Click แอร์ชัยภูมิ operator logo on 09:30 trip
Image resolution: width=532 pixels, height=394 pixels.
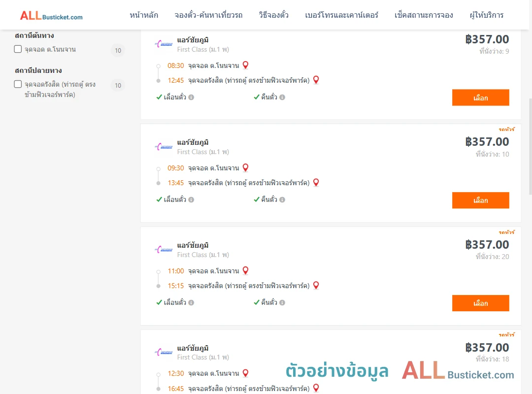pyautogui.click(x=164, y=147)
